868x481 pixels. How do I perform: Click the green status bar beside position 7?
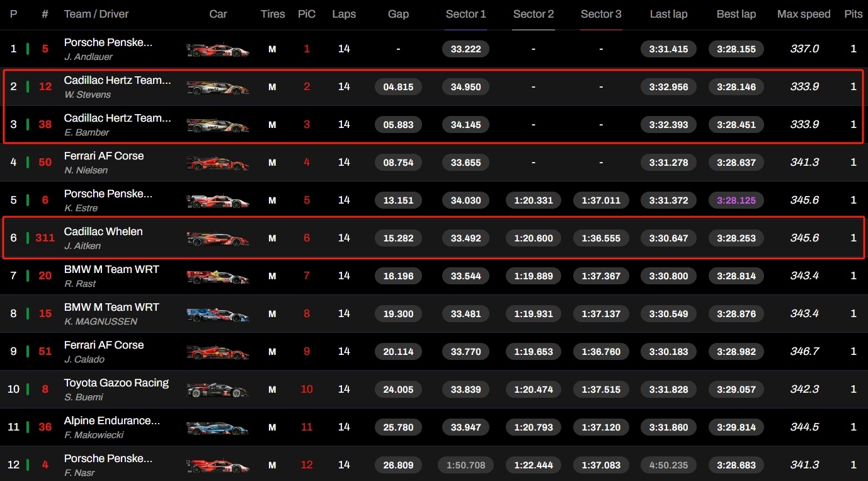click(x=28, y=275)
